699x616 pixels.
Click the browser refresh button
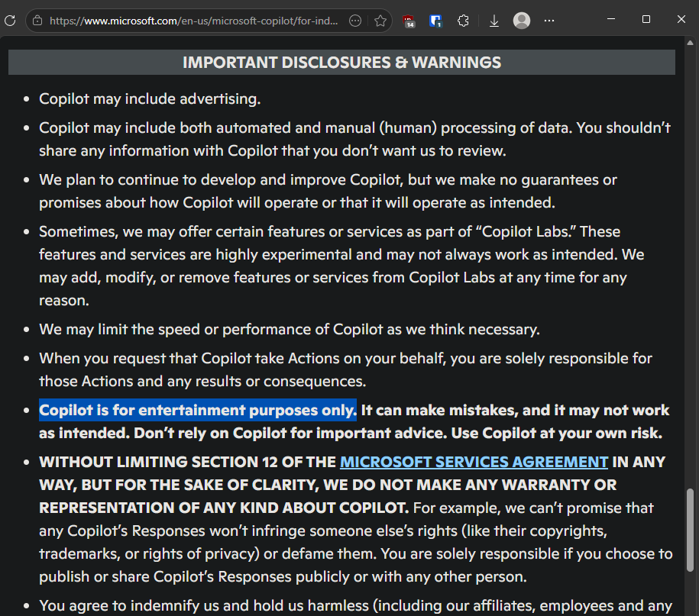click(10, 21)
